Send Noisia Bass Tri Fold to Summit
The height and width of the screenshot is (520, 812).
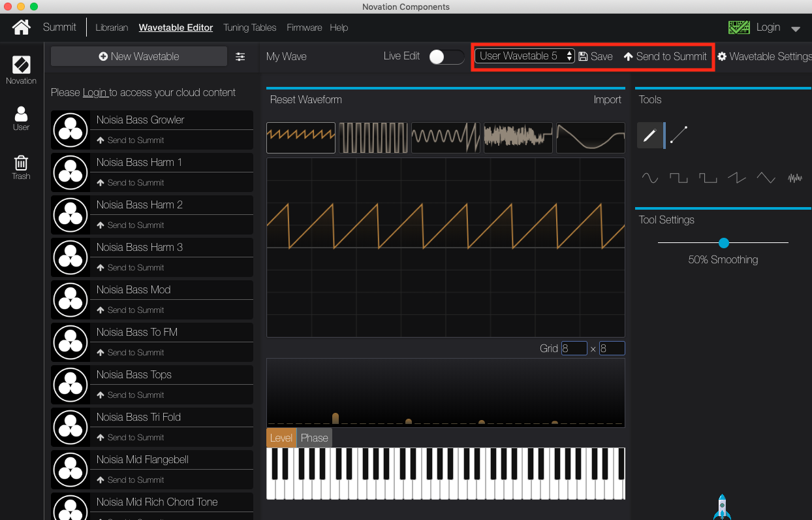[130, 438]
